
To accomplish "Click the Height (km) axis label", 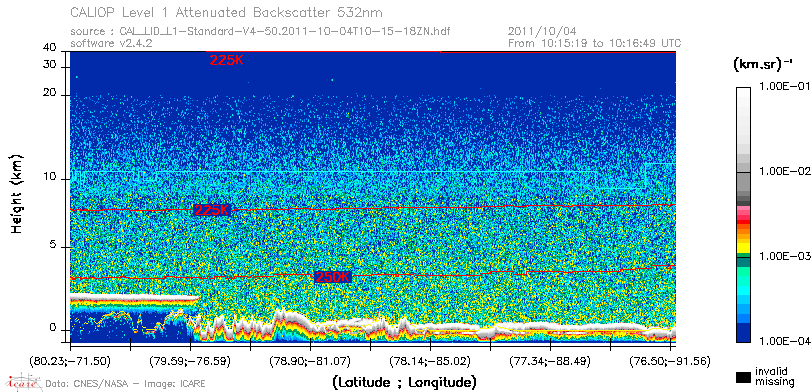I will point(17,193).
